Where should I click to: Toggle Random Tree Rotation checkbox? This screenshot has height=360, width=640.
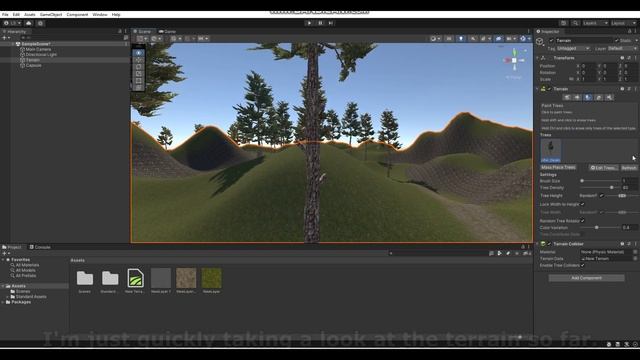coord(582,220)
